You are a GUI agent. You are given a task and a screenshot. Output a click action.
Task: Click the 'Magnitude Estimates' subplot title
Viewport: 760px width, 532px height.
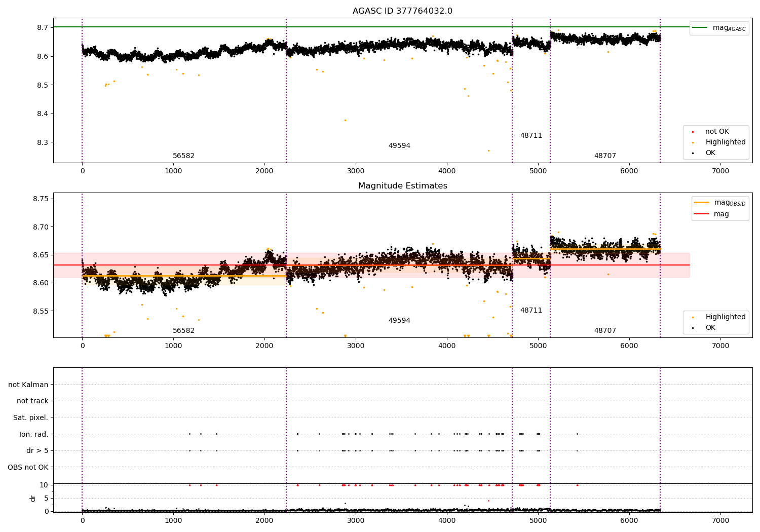pos(402,186)
